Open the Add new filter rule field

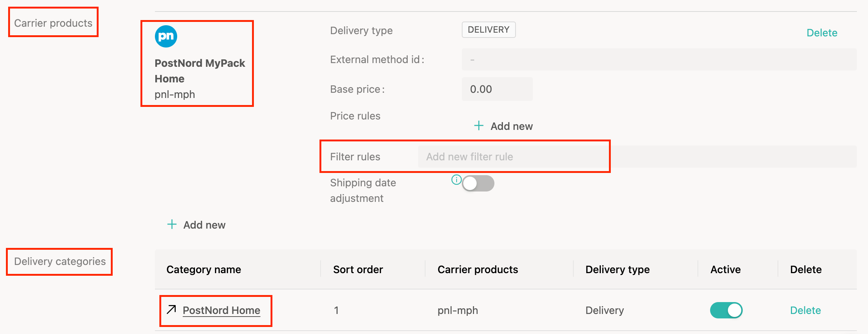(x=637, y=157)
